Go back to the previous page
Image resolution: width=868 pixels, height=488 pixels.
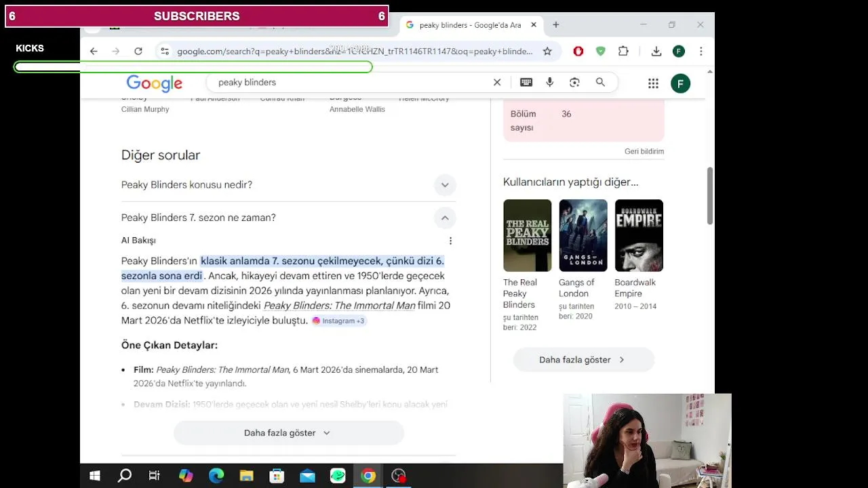pyautogui.click(x=94, y=51)
